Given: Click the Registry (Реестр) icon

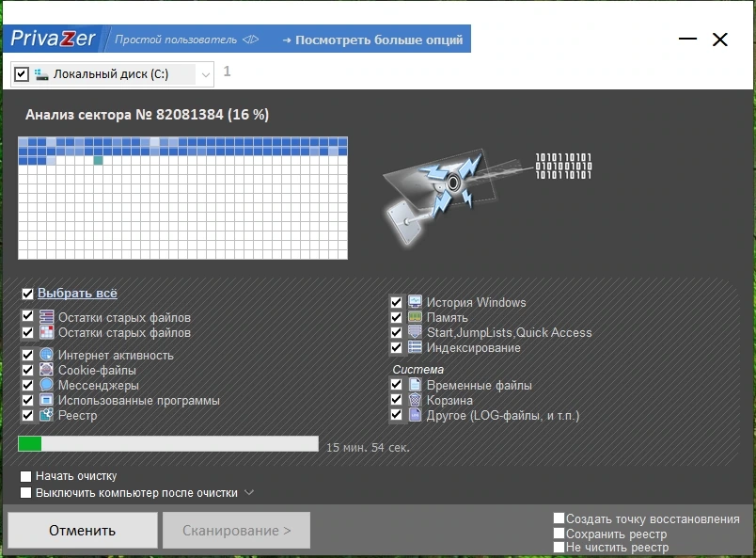Looking at the screenshot, I should click(46, 415).
